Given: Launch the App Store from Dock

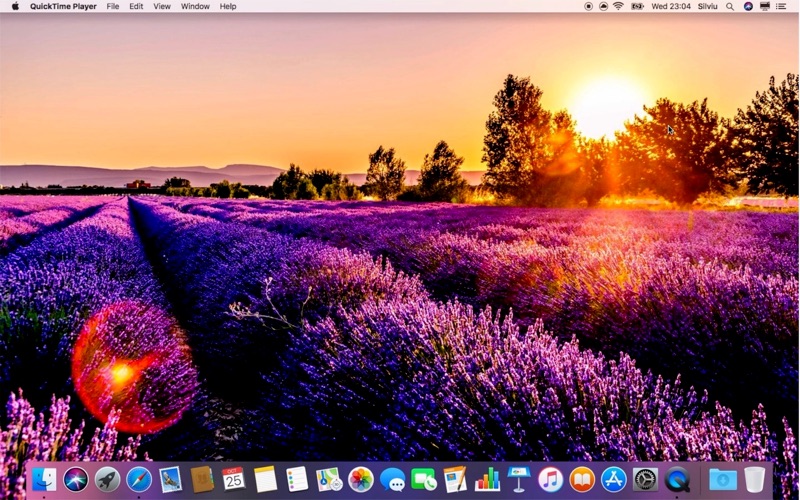Looking at the screenshot, I should [x=613, y=480].
